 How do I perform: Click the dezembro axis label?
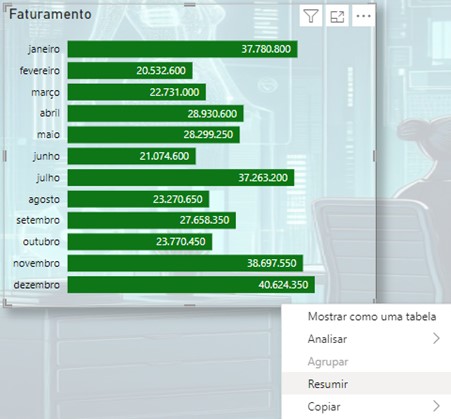coord(37,285)
